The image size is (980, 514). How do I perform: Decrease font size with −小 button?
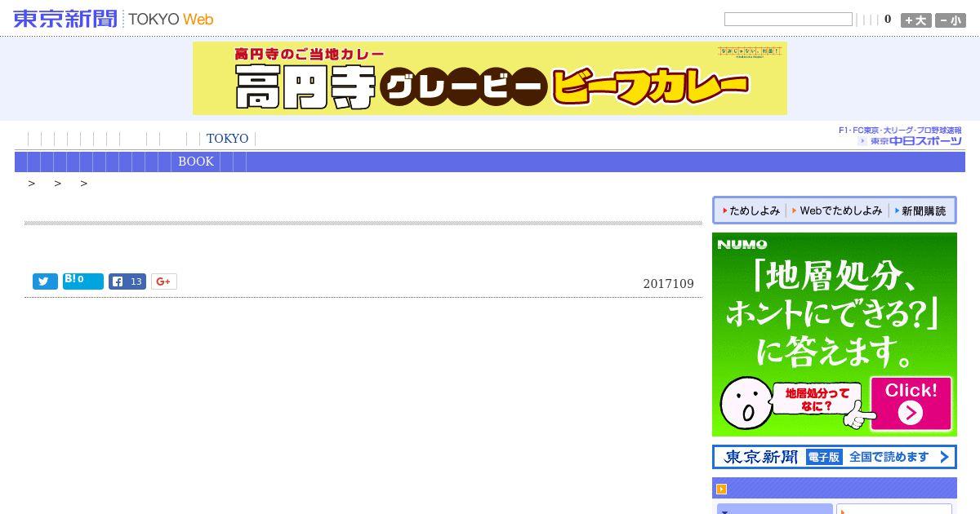[x=951, y=20]
